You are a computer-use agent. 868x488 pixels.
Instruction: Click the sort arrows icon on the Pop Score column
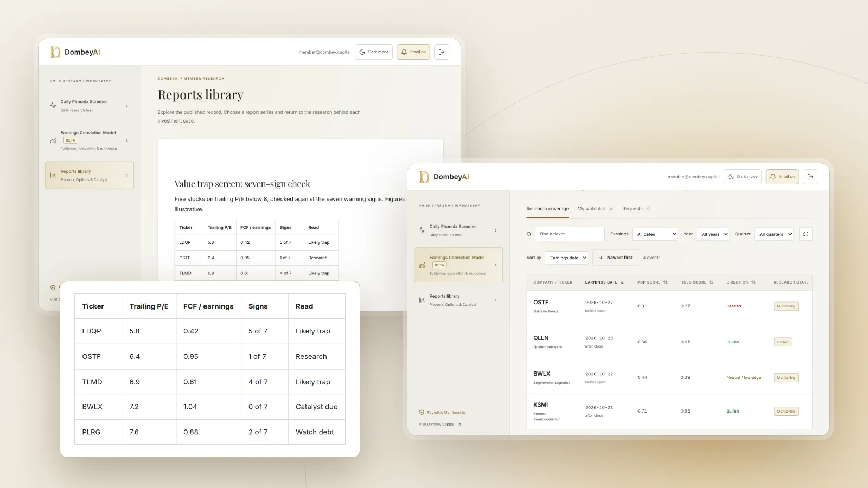pyautogui.click(x=666, y=282)
